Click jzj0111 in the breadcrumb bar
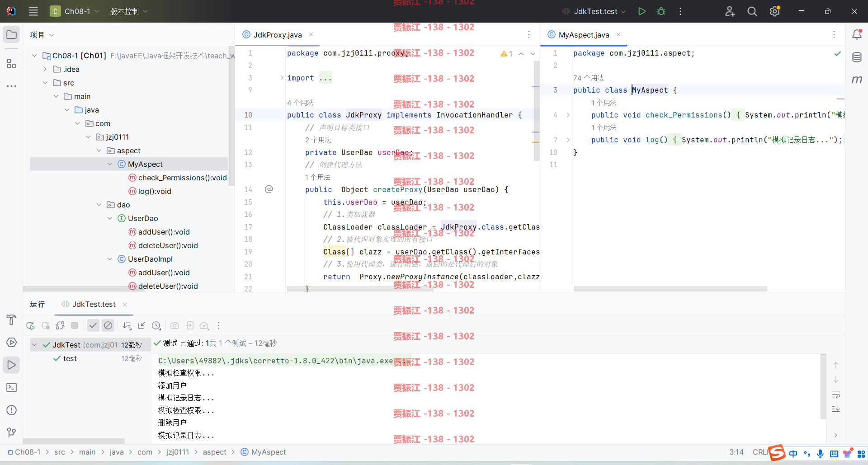The image size is (868, 465). click(178, 452)
